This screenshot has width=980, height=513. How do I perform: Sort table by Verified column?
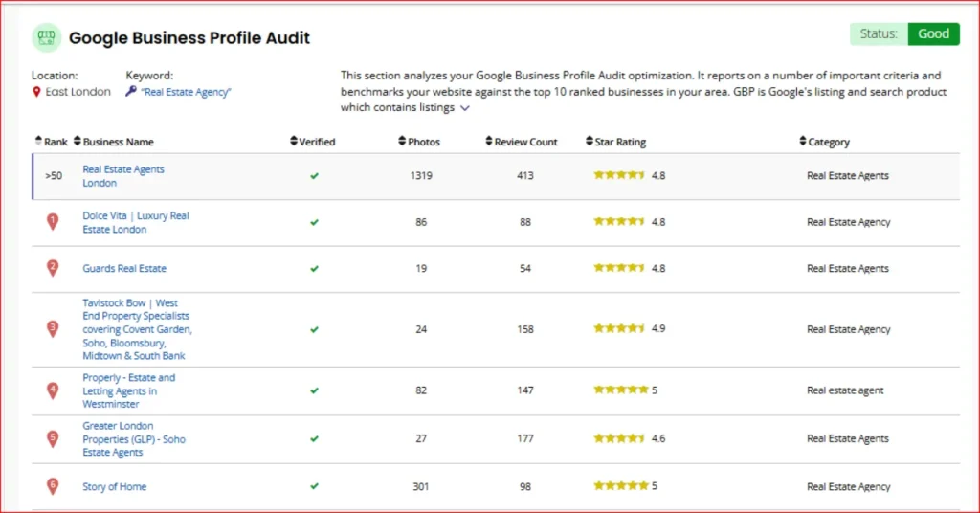313,142
